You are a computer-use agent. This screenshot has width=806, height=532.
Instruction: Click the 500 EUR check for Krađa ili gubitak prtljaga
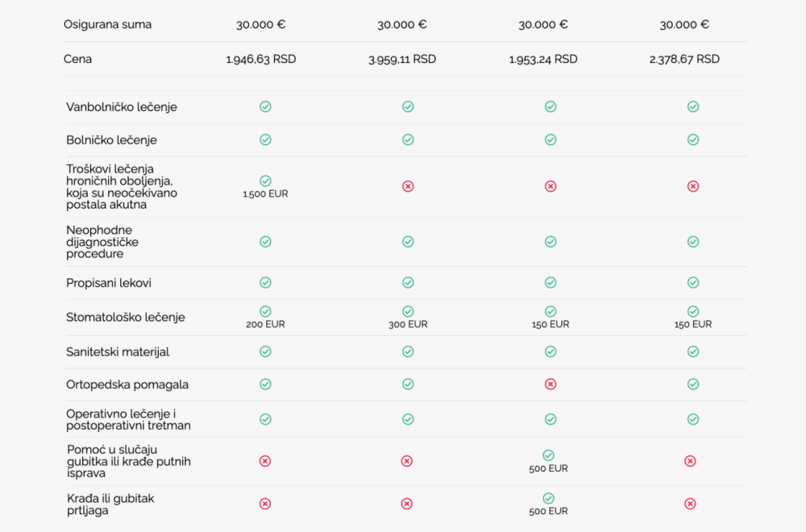pos(549,498)
